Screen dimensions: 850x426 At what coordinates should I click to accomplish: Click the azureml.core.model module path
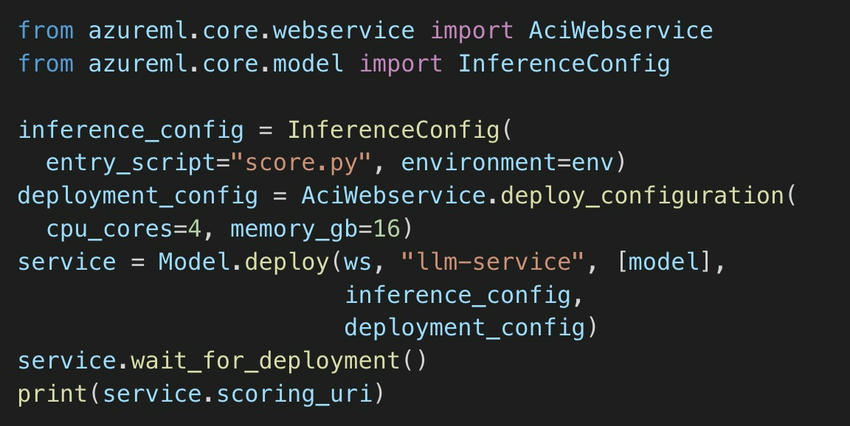click(216, 63)
